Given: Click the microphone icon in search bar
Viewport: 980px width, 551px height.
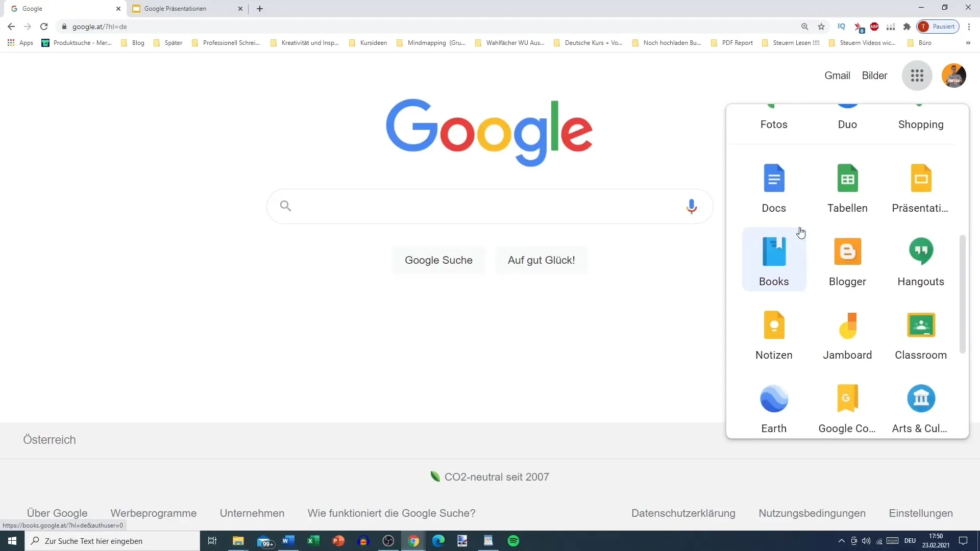Looking at the screenshot, I should [x=692, y=207].
